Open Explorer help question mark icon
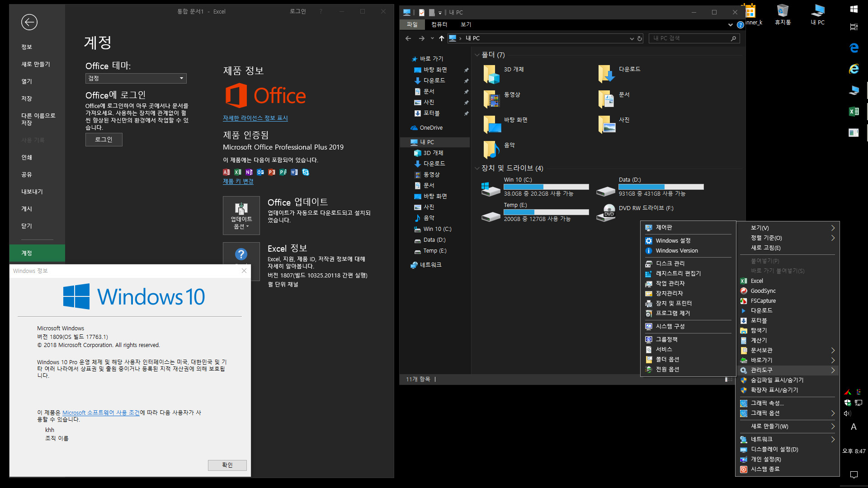Image resolution: width=868 pixels, height=488 pixels. click(x=741, y=25)
